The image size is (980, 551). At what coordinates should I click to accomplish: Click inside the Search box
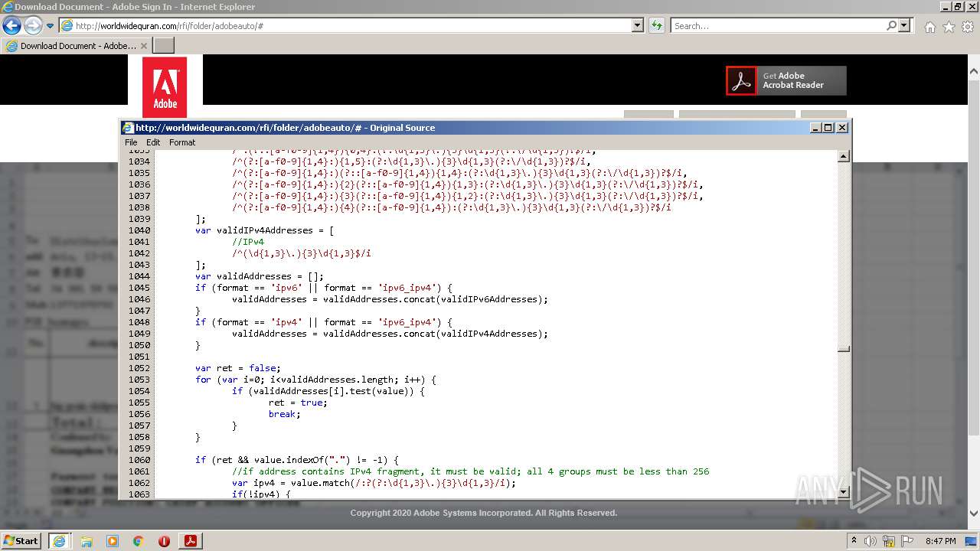click(778, 25)
